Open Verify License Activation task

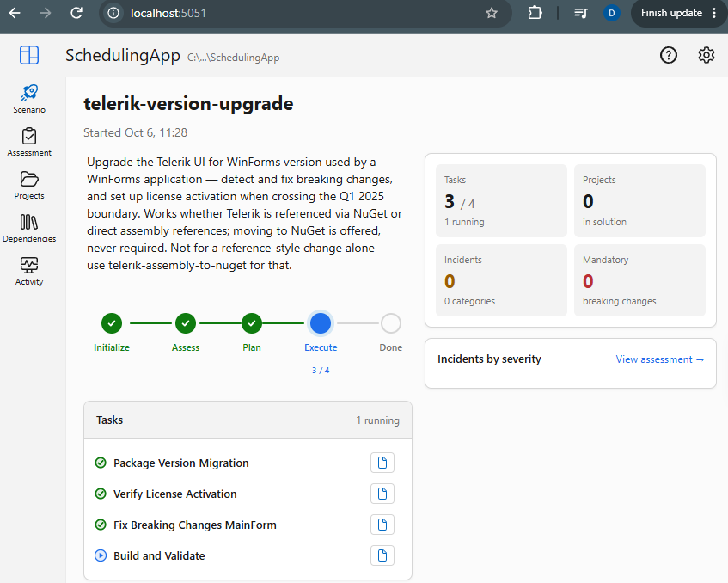click(175, 494)
